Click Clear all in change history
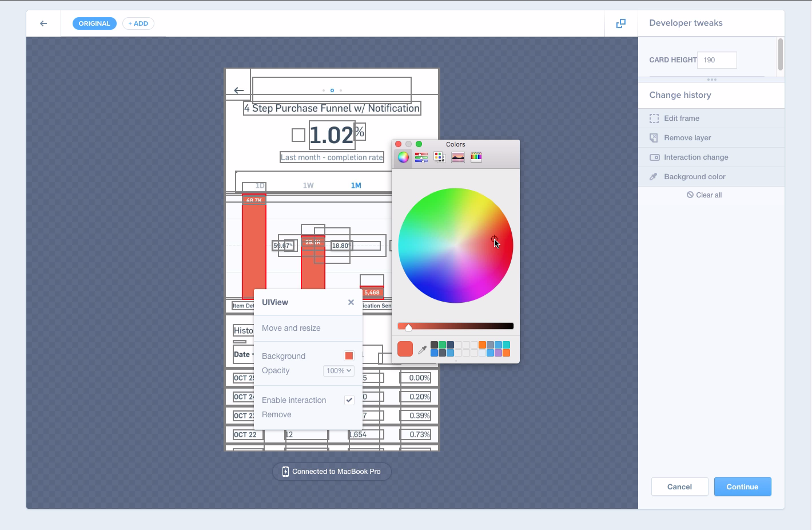Image resolution: width=812 pixels, height=530 pixels. click(704, 195)
